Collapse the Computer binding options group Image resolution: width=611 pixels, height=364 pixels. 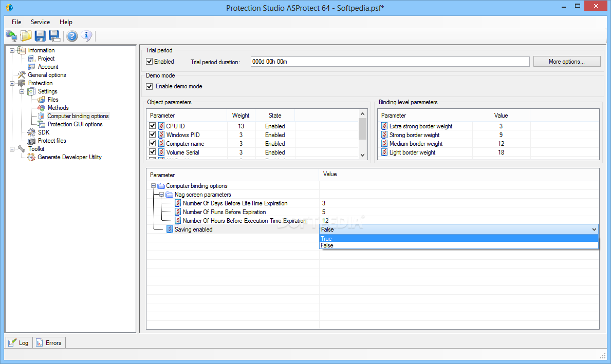click(x=153, y=186)
